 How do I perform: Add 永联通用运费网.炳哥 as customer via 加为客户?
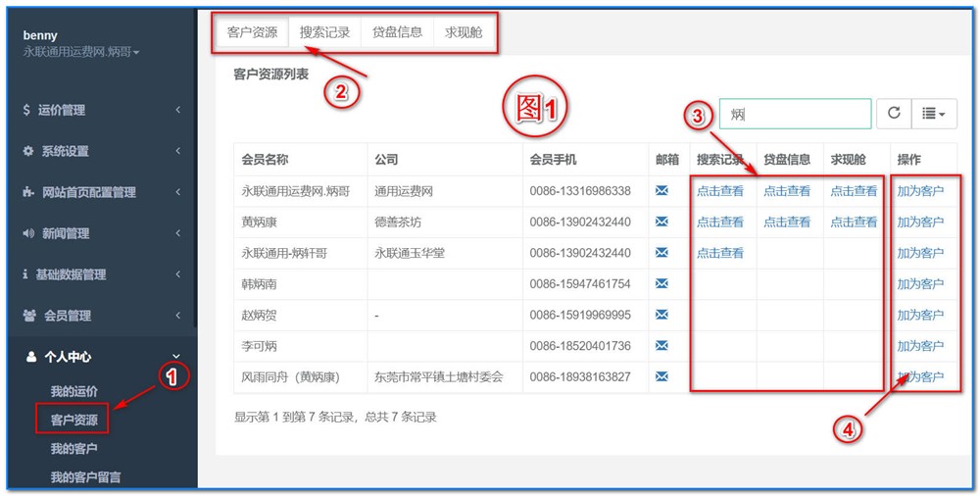pos(920,191)
